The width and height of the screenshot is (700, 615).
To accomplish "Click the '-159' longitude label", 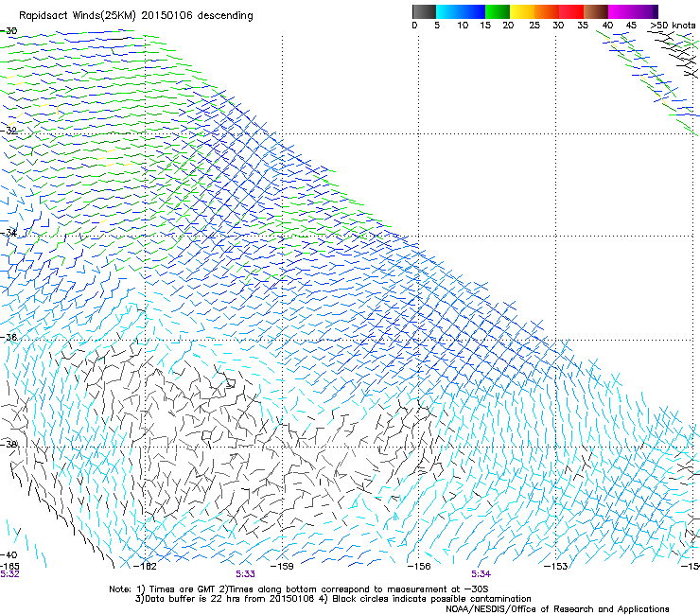I will 282,567.
